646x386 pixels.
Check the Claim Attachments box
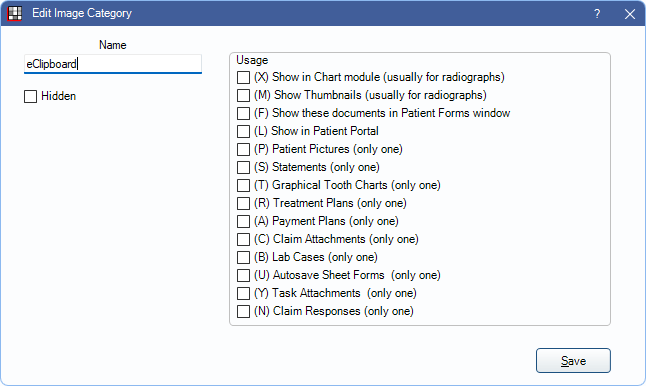(243, 239)
